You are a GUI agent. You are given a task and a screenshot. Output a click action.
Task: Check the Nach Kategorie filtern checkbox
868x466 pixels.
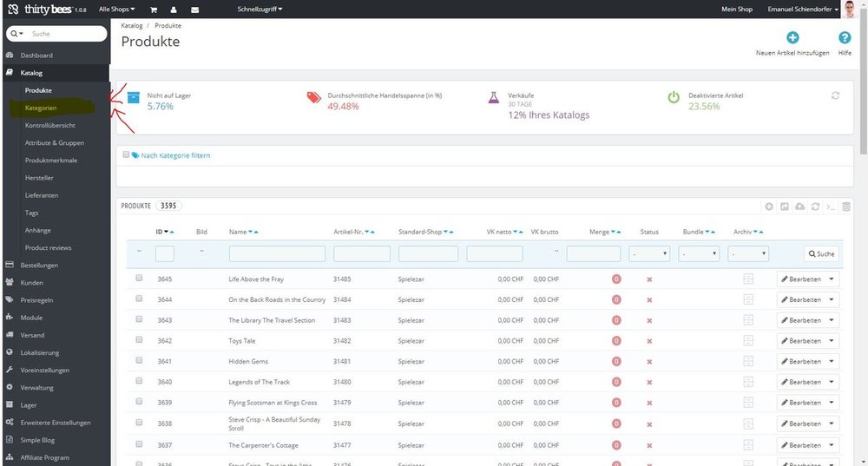tap(126, 154)
